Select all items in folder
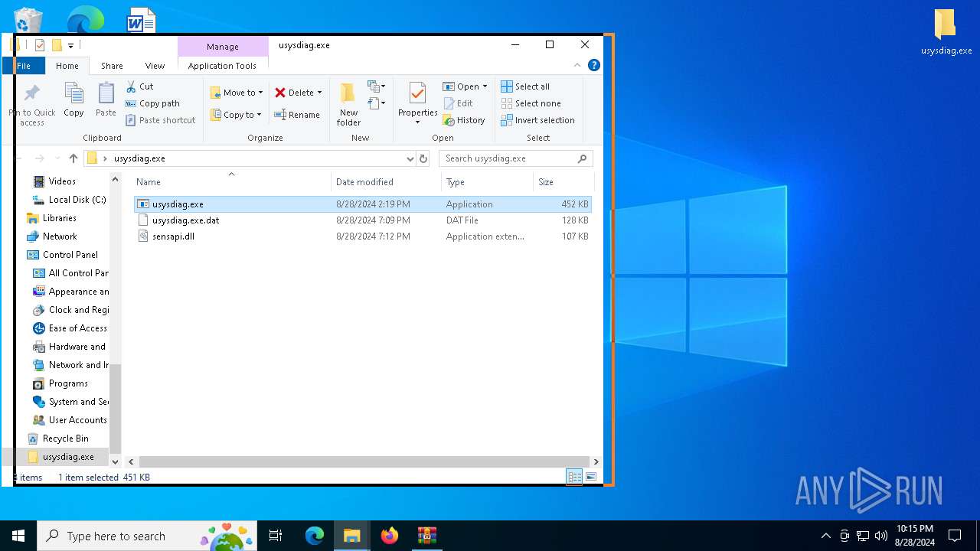Image resolution: width=980 pixels, height=551 pixels. pyautogui.click(x=525, y=86)
